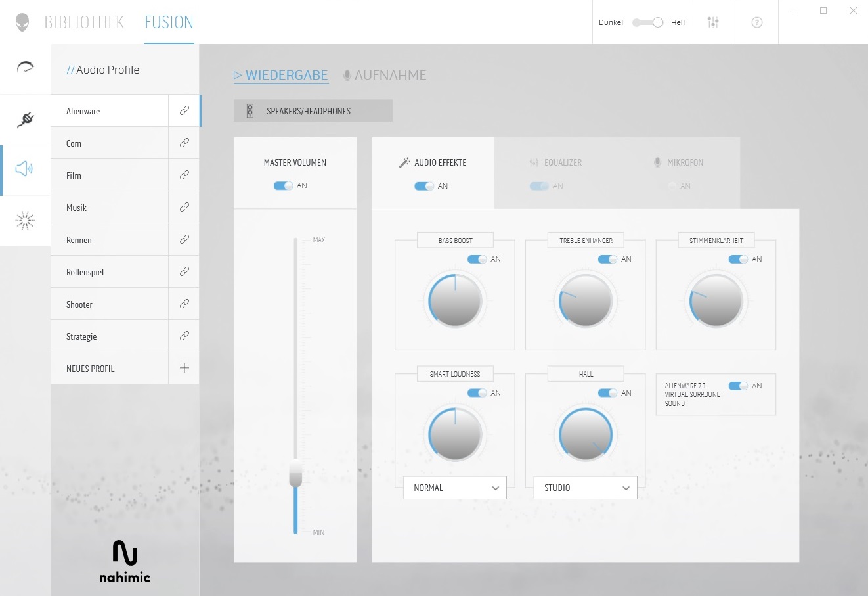Maximize the application window

click(823, 11)
